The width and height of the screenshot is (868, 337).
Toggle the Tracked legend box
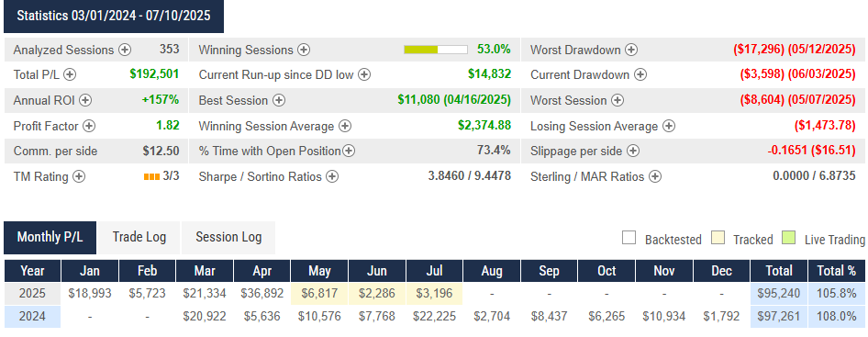pos(717,239)
